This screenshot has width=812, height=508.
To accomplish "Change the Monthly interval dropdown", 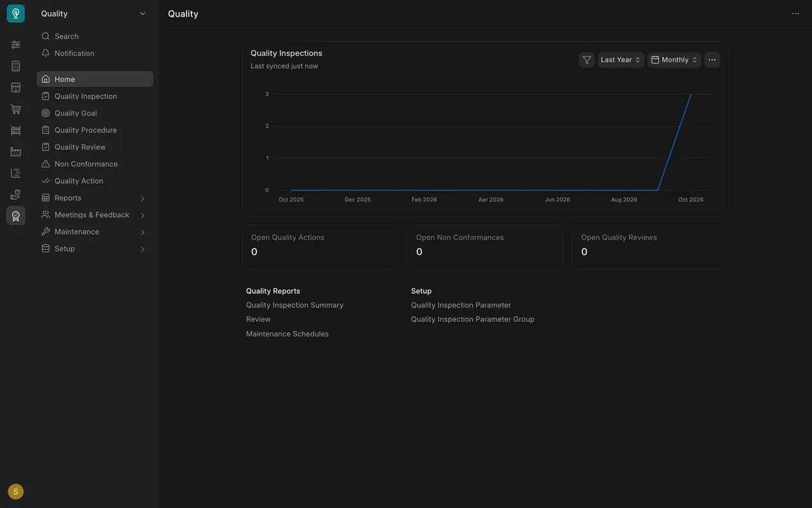I will 674,60.
